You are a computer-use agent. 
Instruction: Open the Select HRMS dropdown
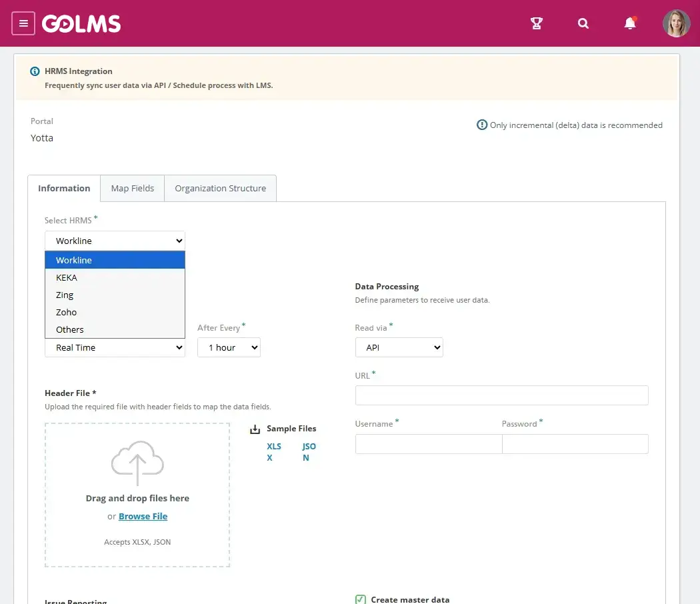[x=115, y=241]
